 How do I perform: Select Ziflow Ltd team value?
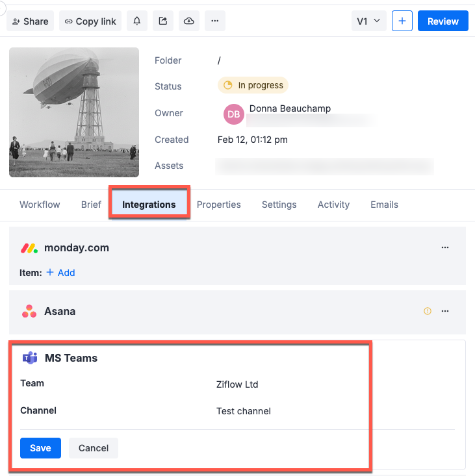coord(237,384)
